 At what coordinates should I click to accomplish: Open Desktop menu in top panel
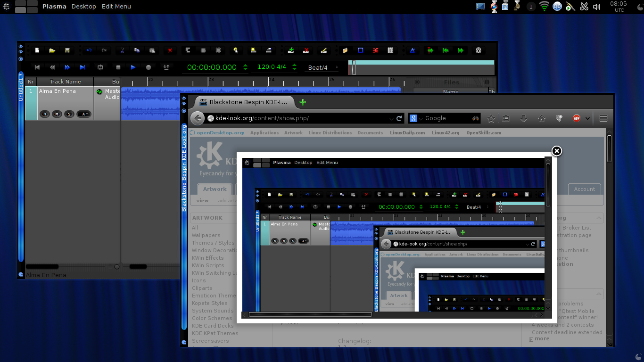(x=84, y=6)
